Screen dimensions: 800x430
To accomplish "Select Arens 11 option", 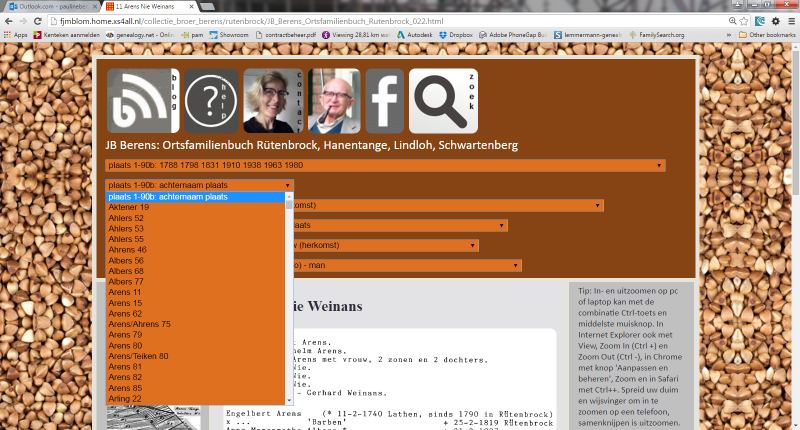I will tap(195, 292).
